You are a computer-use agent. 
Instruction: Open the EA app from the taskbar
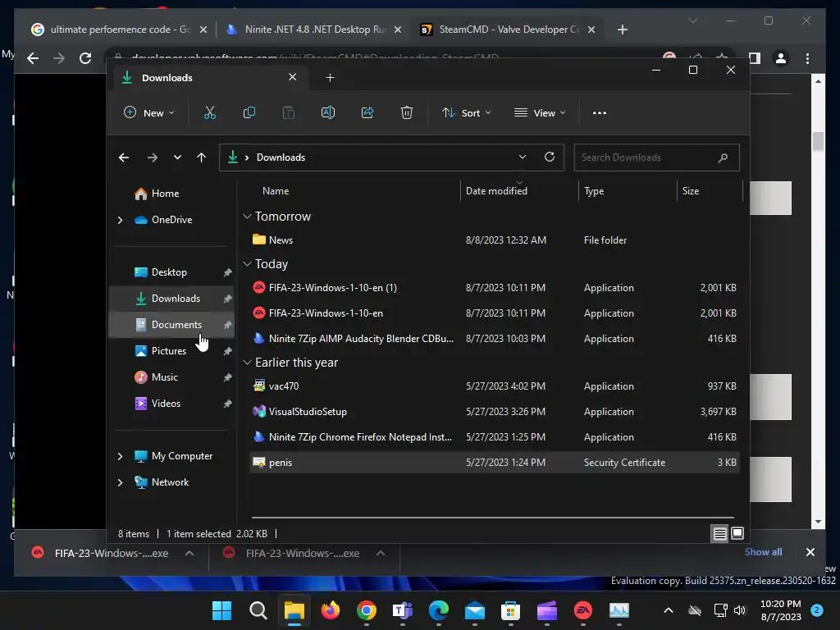tap(583, 610)
